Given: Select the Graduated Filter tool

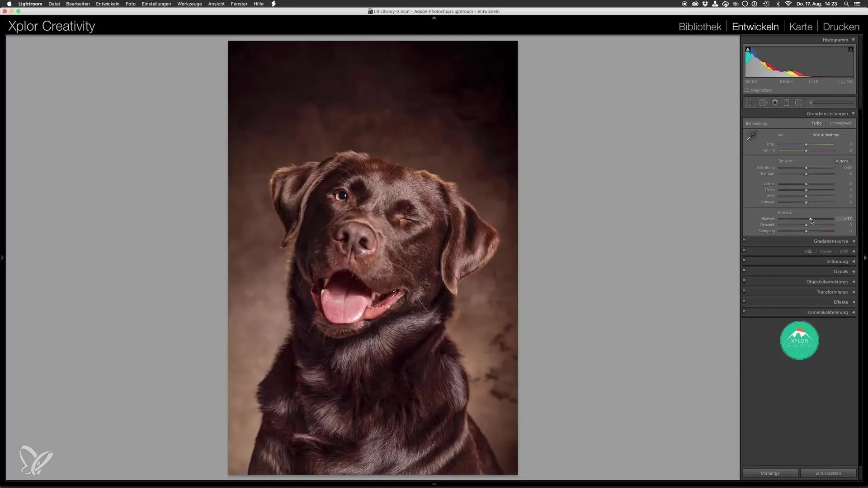Looking at the screenshot, I should pyautogui.click(x=787, y=103).
